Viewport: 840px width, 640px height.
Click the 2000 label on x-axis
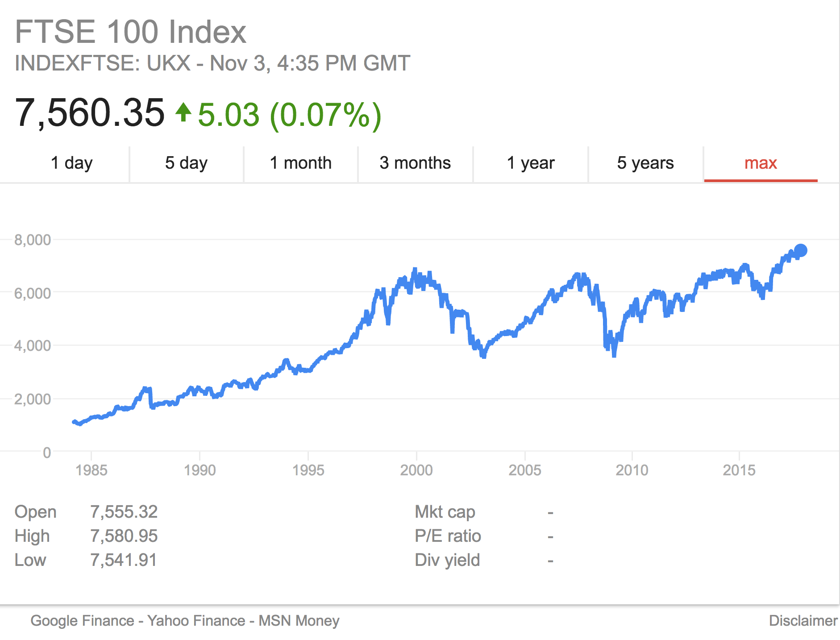[416, 470]
